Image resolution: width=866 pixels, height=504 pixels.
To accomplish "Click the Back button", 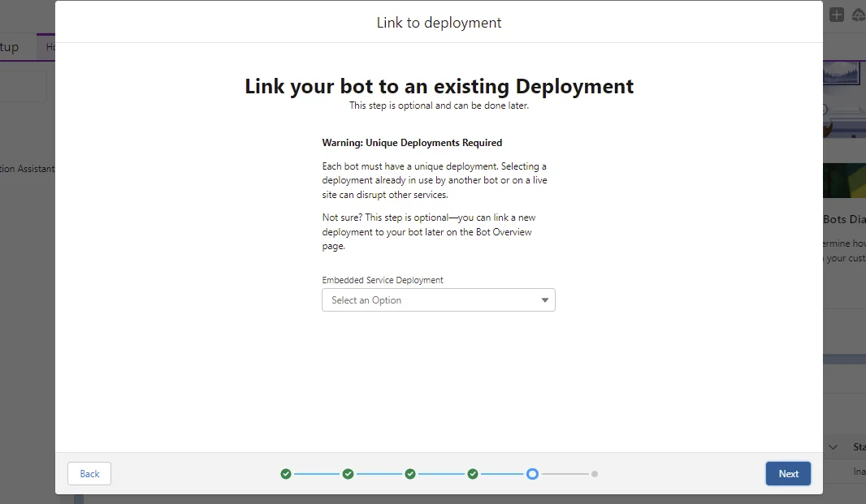I will (89, 473).
